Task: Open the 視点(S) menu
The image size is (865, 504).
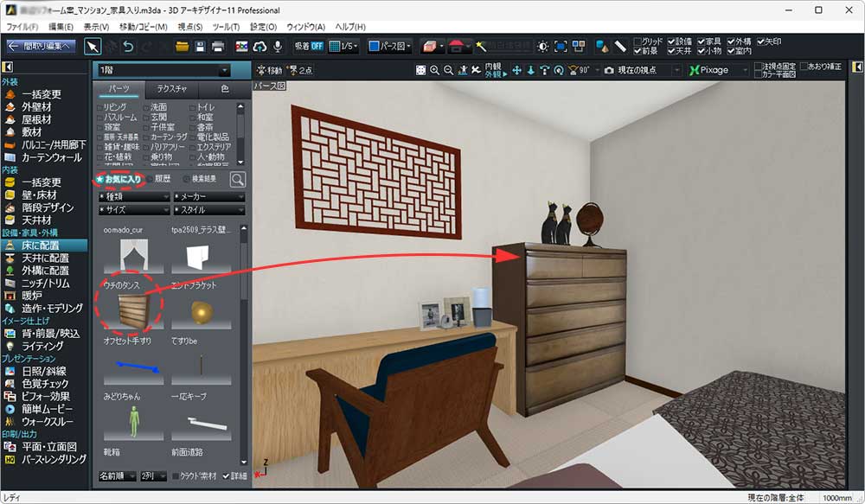Action: [189, 27]
